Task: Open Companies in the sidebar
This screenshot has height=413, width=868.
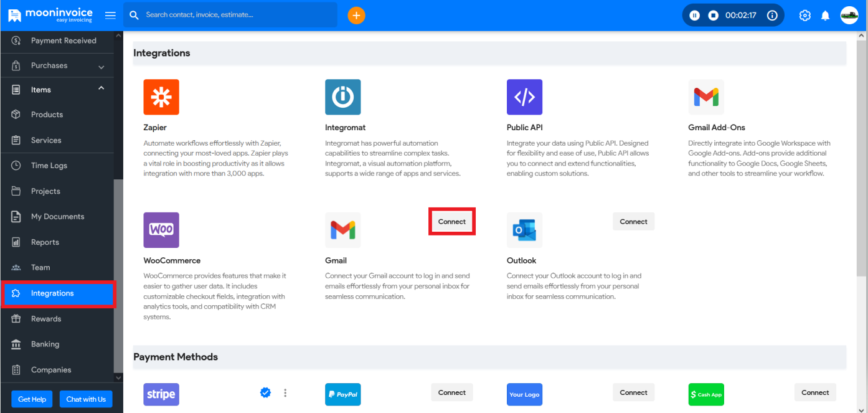Action: click(x=57, y=370)
